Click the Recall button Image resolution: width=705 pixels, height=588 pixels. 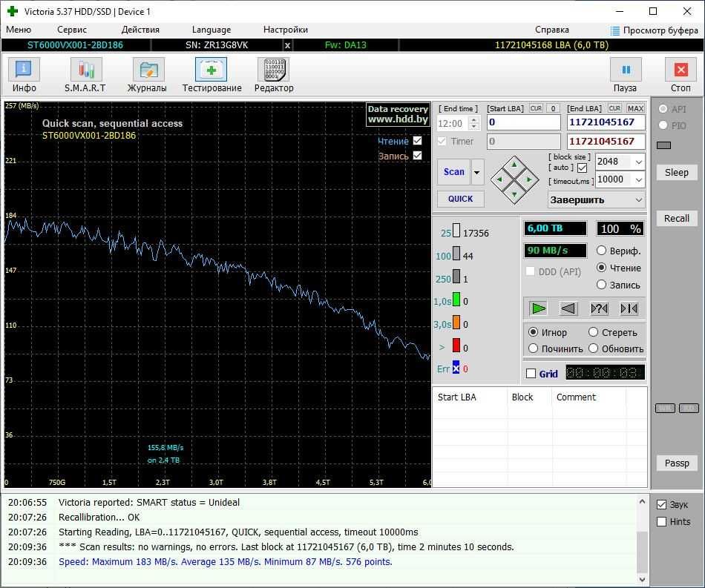[x=676, y=218]
